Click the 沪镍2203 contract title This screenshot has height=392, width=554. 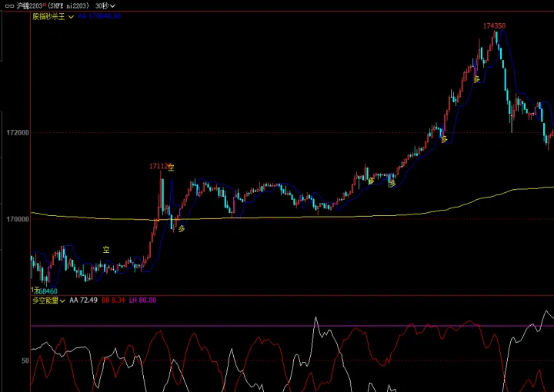click(28, 5)
